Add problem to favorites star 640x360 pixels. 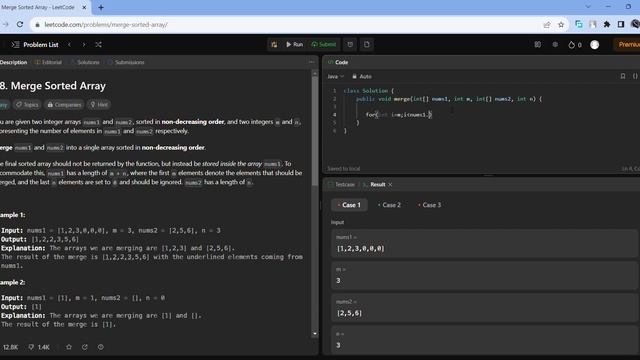pos(69,347)
